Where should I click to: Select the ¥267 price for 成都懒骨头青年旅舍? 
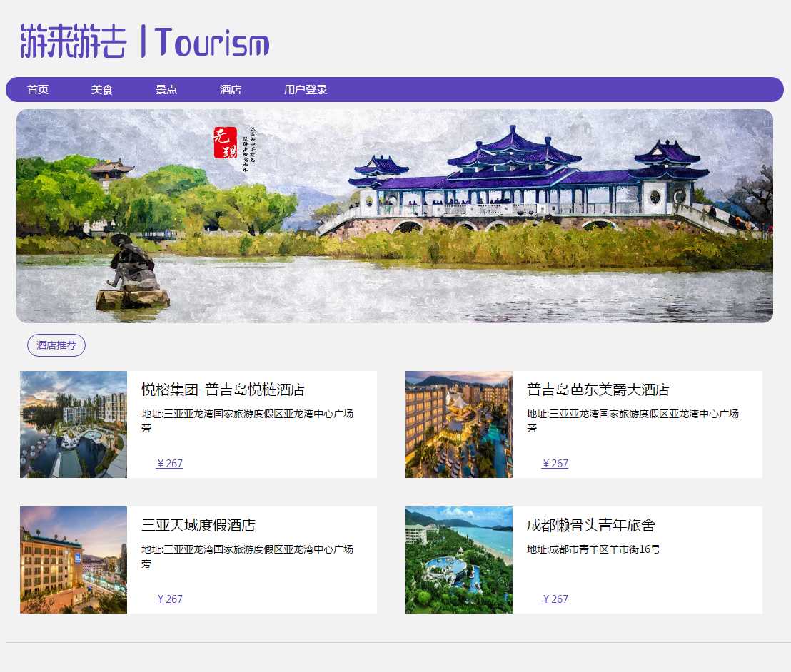tap(555, 599)
